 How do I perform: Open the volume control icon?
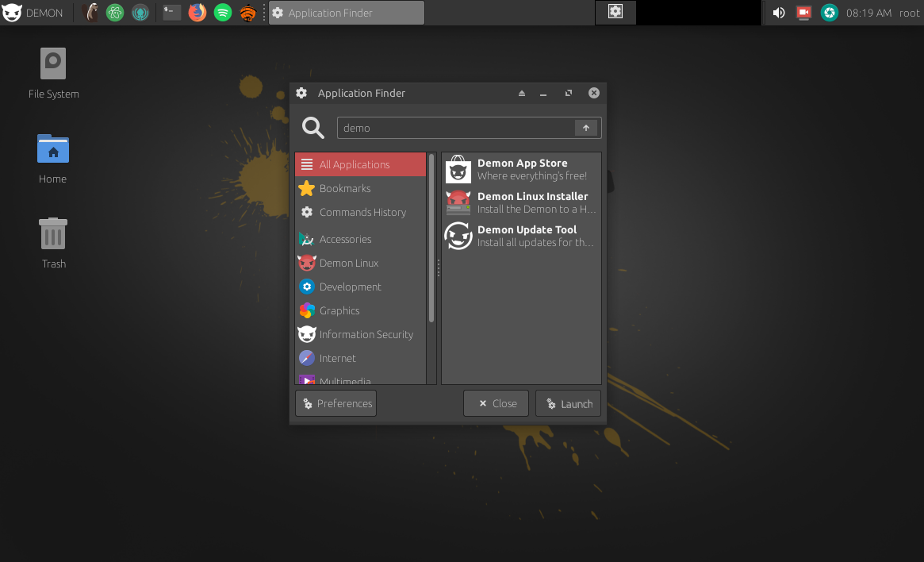coord(778,13)
